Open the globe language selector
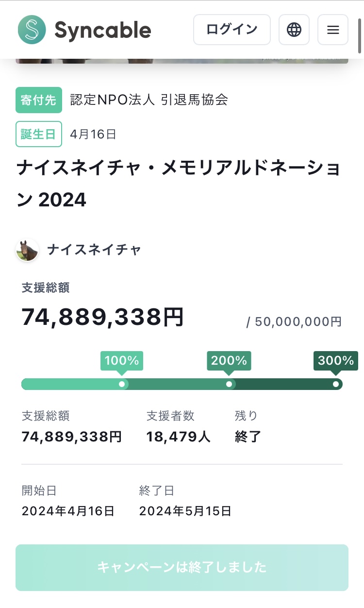 [x=294, y=30]
